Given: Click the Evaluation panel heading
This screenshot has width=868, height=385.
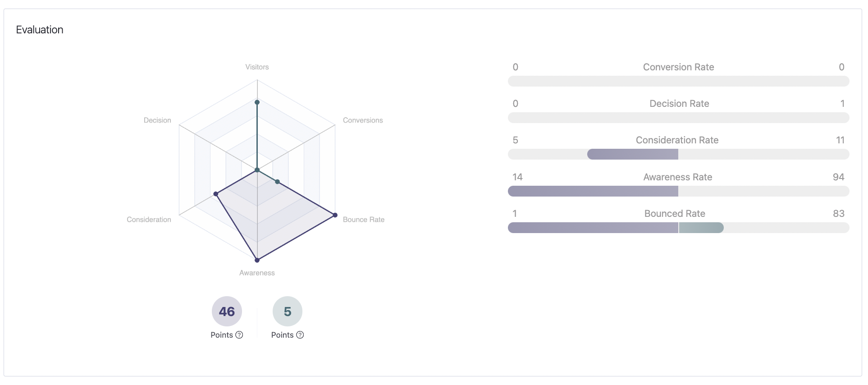Looking at the screenshot, I should [x=40, y=30].
